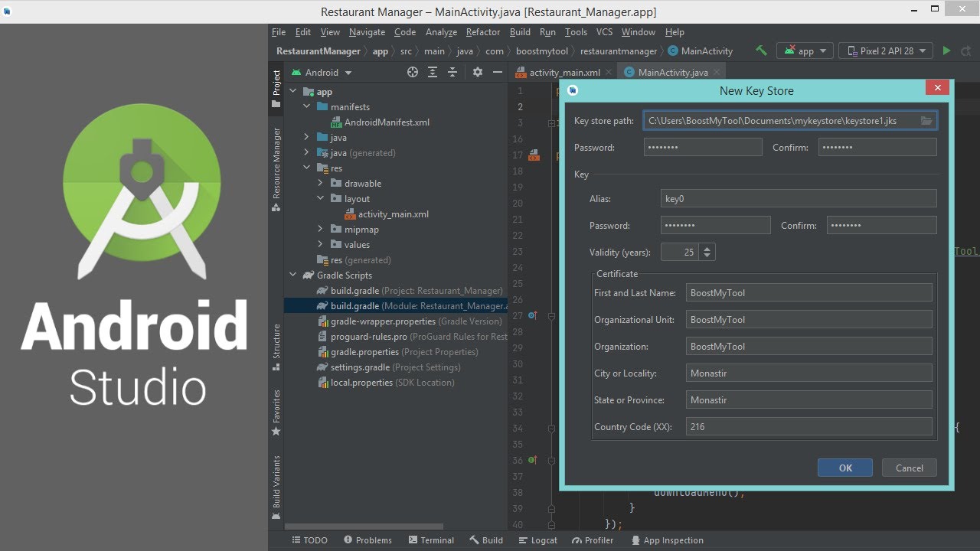Open the Android project view dropdown
The image size is (980, 551).
click(x=322, y=73)
